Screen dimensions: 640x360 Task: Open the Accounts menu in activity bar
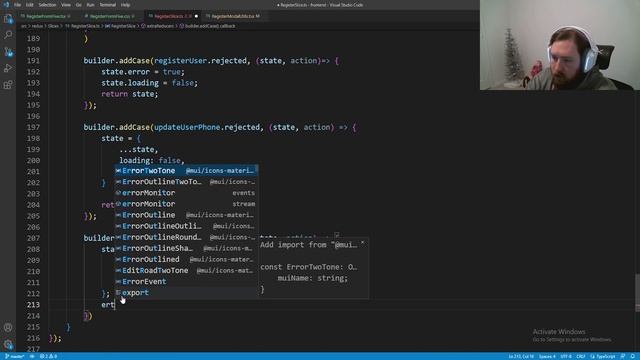point(8,327)
